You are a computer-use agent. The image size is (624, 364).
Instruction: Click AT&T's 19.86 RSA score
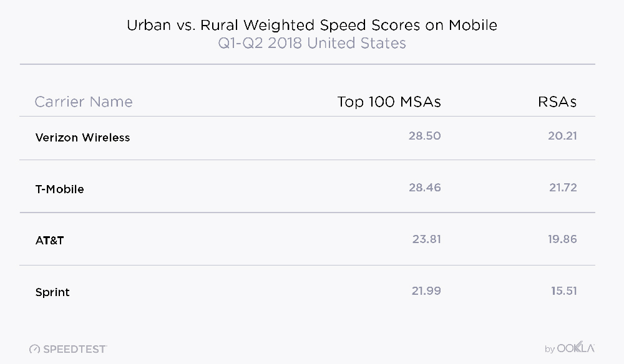point(560,239)
